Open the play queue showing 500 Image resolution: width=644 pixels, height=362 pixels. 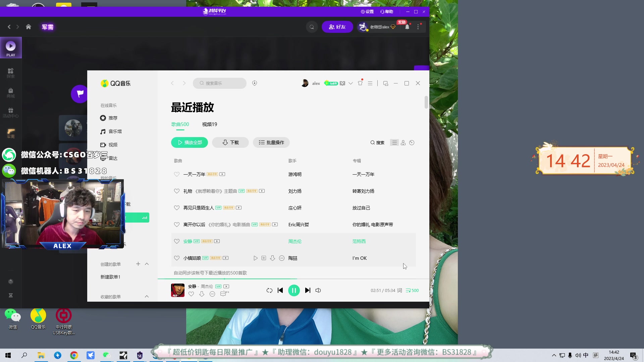point(412,290)
